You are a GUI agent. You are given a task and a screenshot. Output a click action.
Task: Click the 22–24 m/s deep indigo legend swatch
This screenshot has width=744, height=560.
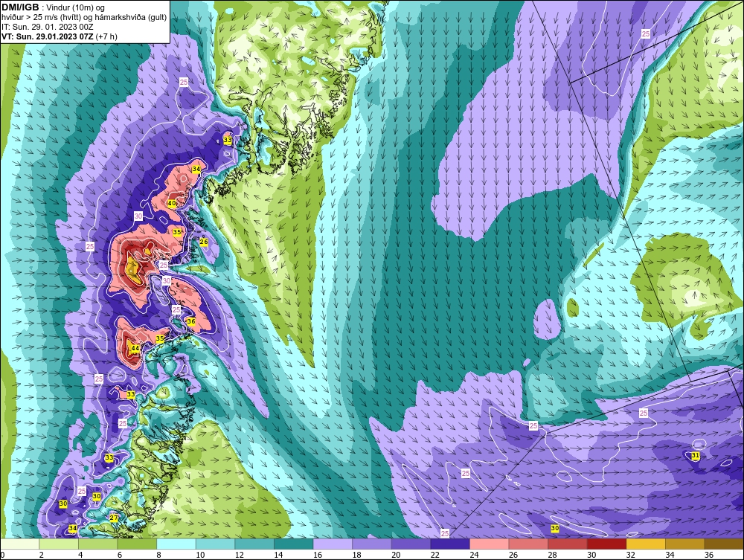pyautogui.click(x=450, y=544)
